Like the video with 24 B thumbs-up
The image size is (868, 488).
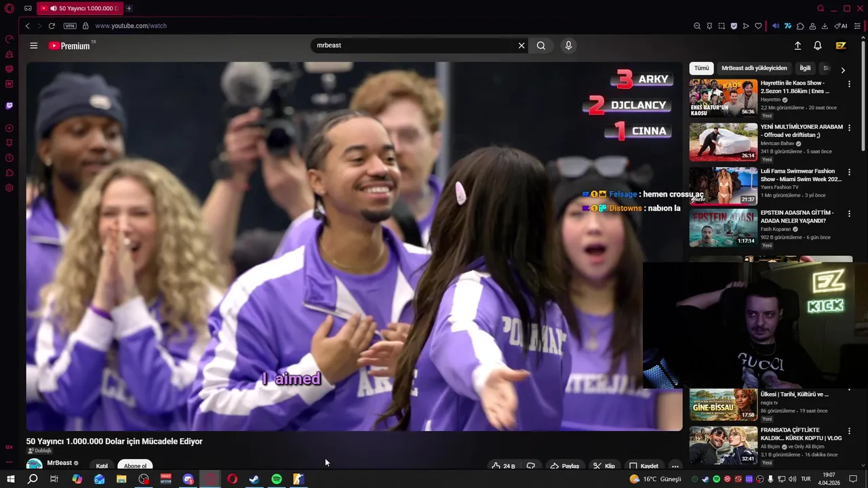pyautogui.click(x=503, y=466)
